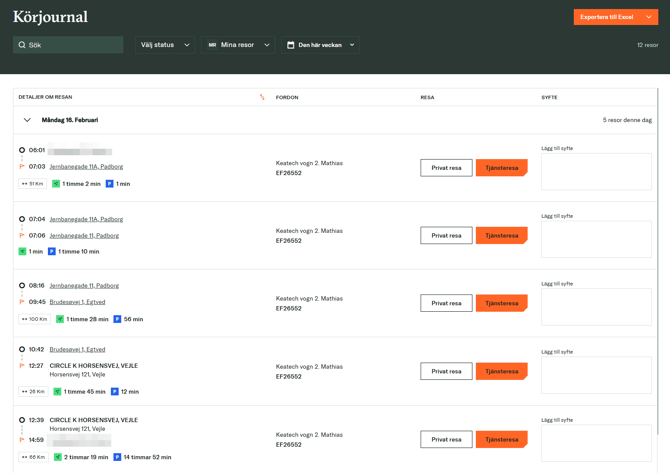670x473 pixels.
Task: Mark the 06:01 trip as Privat resa
Action: (446, 168)
